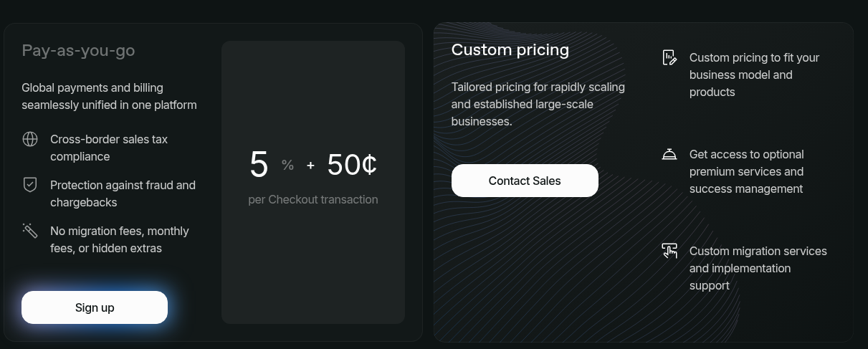Click the hand pointer icon for migration services
This screenshot has width=868, height=349.
(x=669, y=251)
